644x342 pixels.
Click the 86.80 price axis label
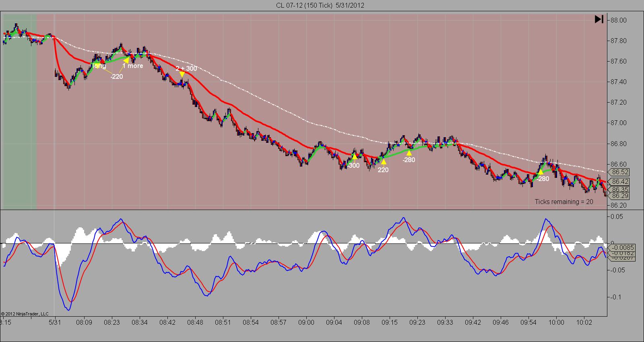coord(619,144)
